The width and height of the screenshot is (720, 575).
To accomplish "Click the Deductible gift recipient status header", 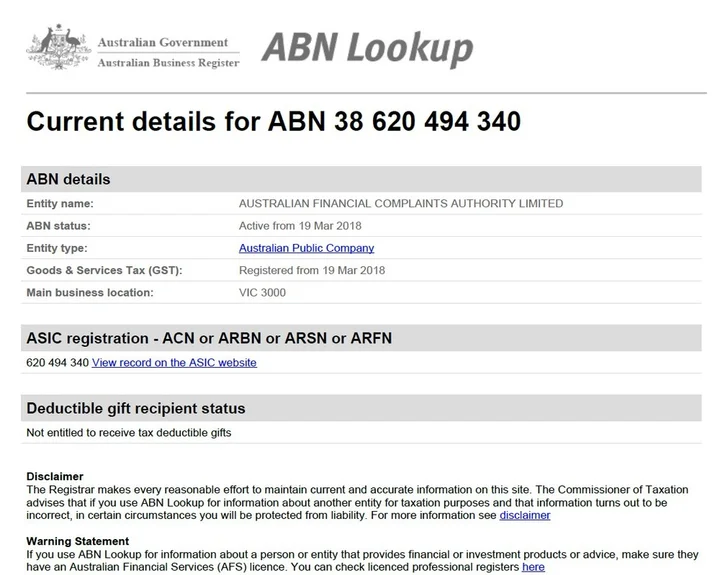I will coord(361,408).
